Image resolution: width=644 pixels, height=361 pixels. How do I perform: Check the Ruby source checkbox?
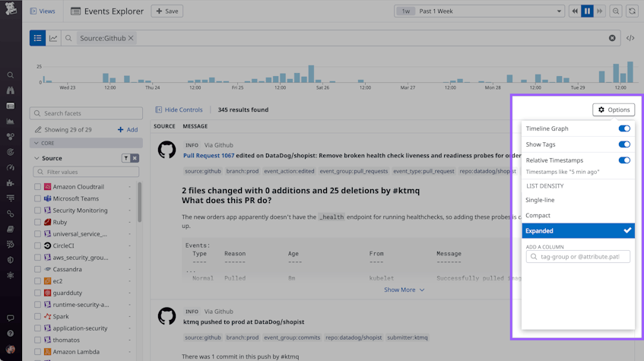(37, 222)
